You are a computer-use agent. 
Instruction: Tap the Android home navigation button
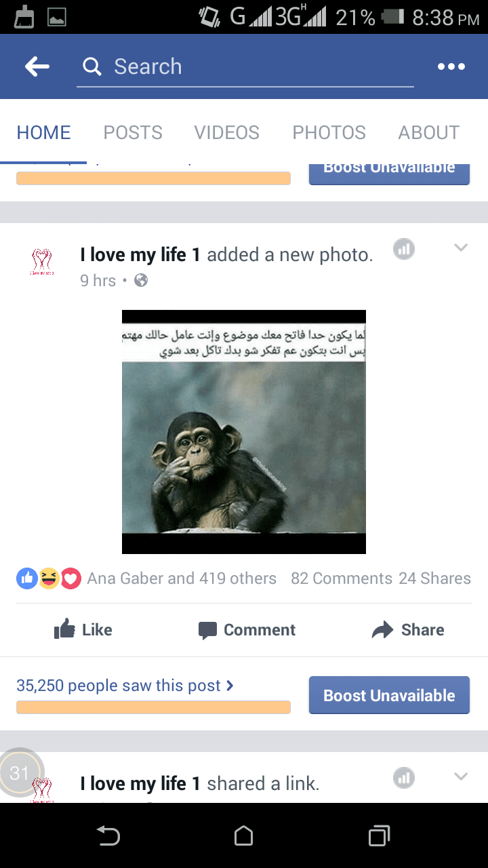[243, 836]
